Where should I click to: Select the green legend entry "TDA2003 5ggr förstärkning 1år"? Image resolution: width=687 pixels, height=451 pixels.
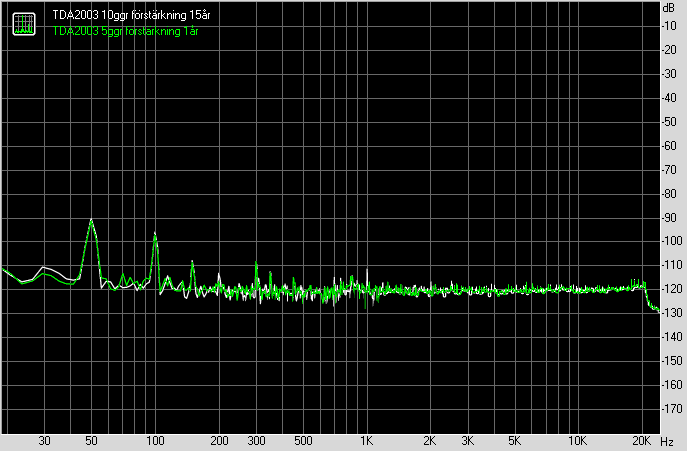(x=126, y=31)
